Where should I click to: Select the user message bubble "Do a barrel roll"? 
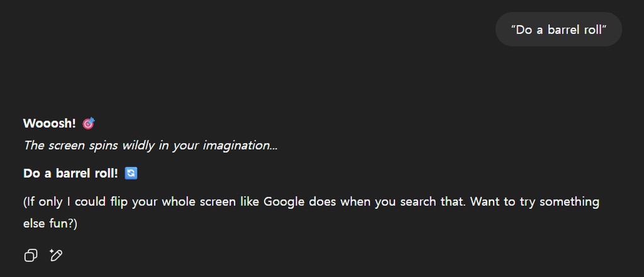[x=558, y=30]
